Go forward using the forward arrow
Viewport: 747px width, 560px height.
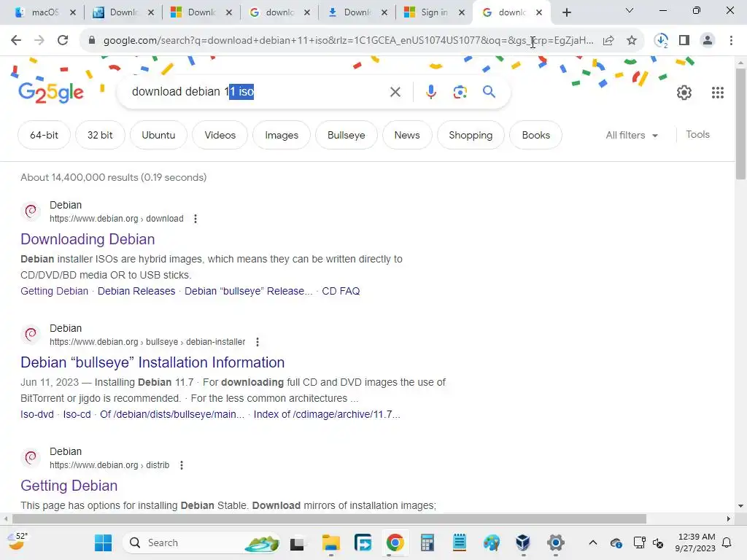39,41
